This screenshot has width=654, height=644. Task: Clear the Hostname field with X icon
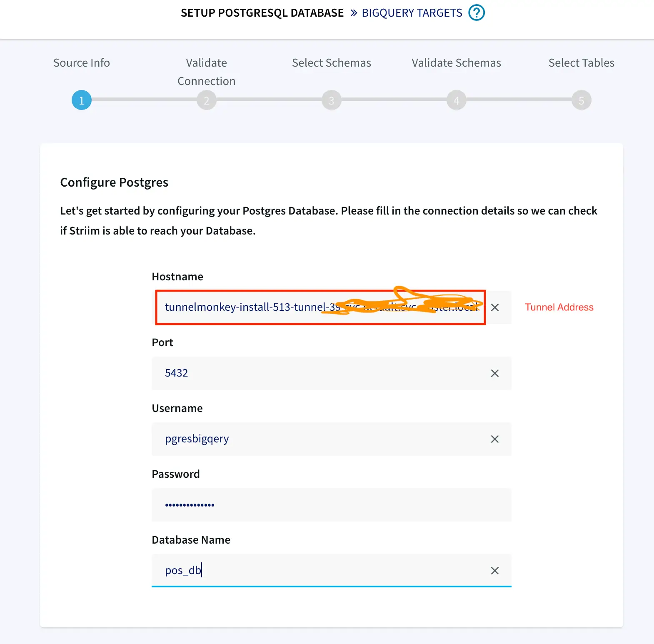(x=494, y=307)
